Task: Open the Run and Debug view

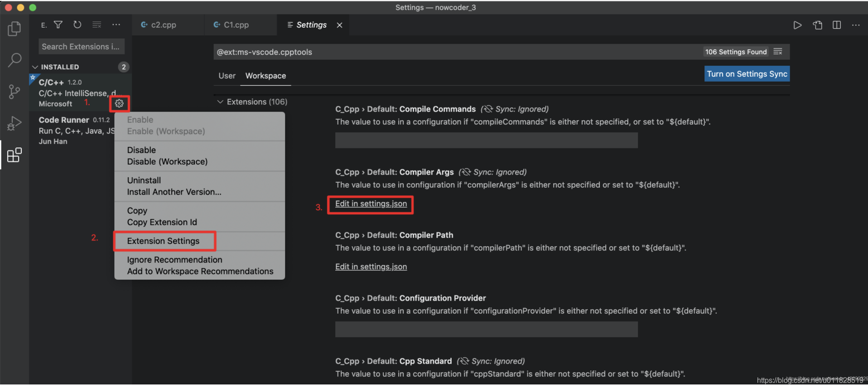Action: click(14, 123)
